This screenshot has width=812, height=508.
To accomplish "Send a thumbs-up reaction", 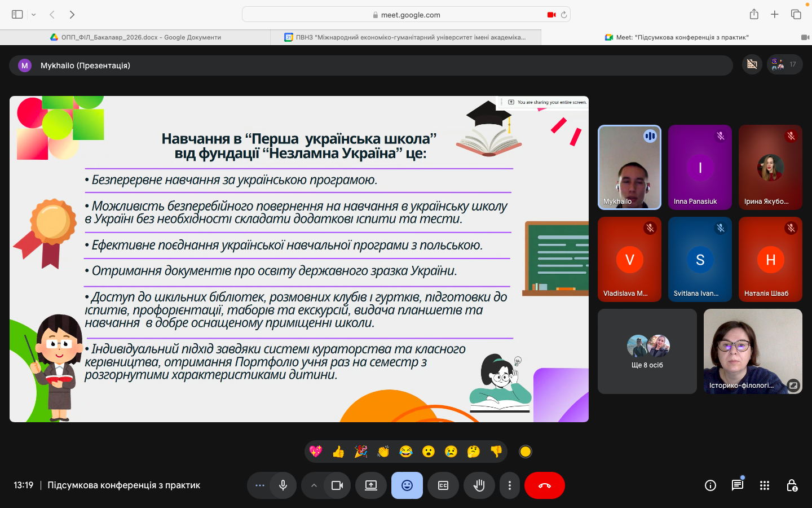I will click(x=338, y=452).
